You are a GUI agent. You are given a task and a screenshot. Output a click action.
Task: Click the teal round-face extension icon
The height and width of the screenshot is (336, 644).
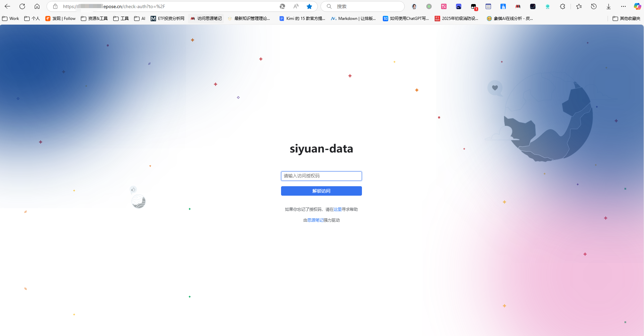click(x=548, y=6)
